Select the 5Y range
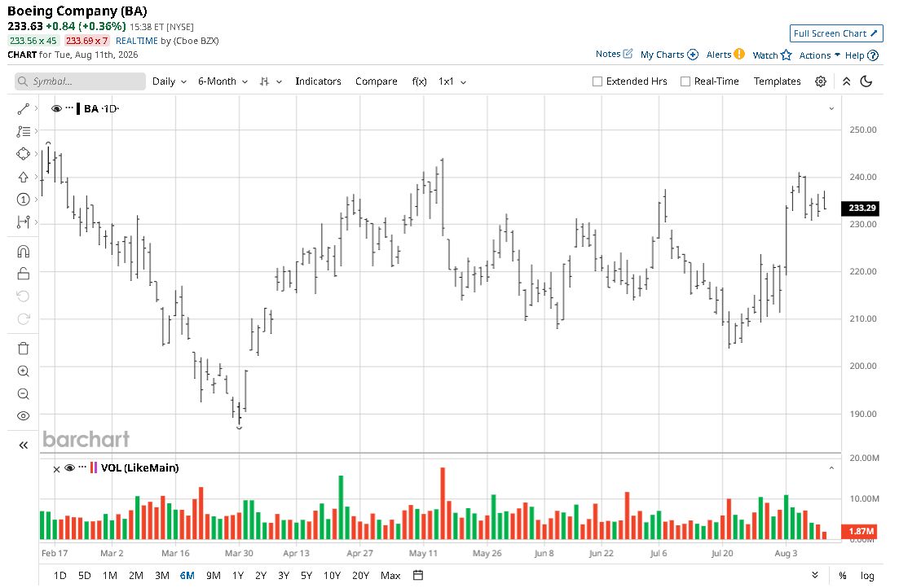This screenshot has height=588, width=899. [x=306, y=576]
